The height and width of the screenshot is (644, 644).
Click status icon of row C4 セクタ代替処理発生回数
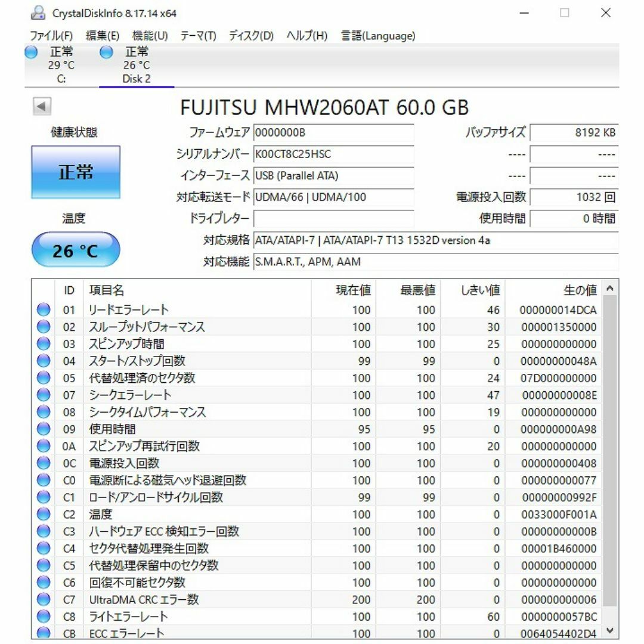point(44,548)
